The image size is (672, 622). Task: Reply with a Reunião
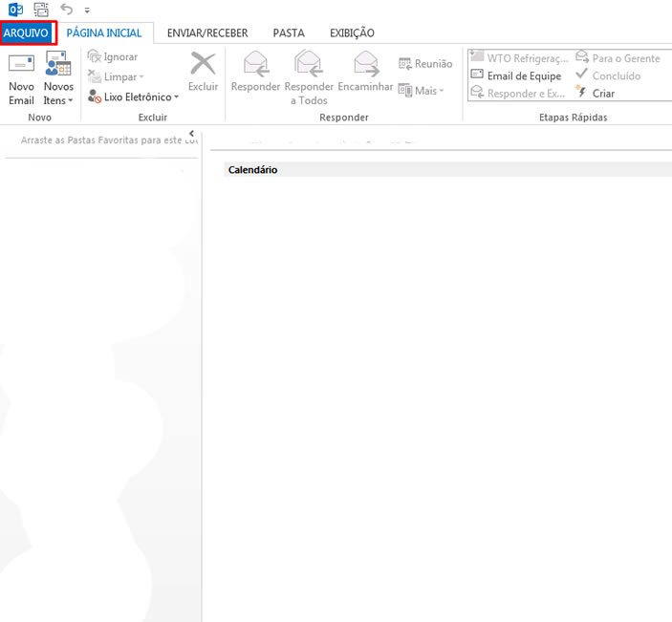coord(425,64)
